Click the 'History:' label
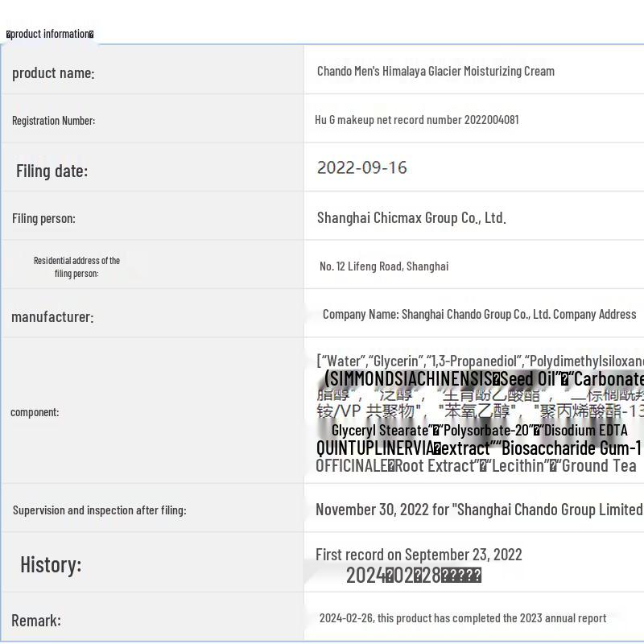 [51, 564]
